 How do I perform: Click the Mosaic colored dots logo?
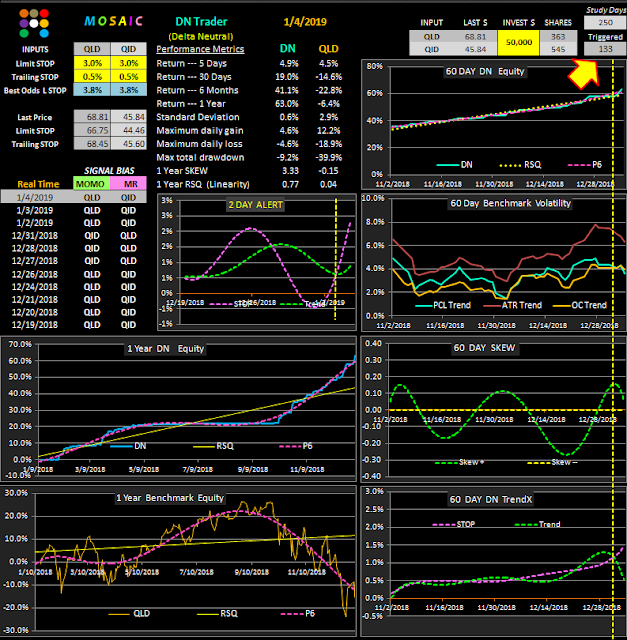click(34, 24)
